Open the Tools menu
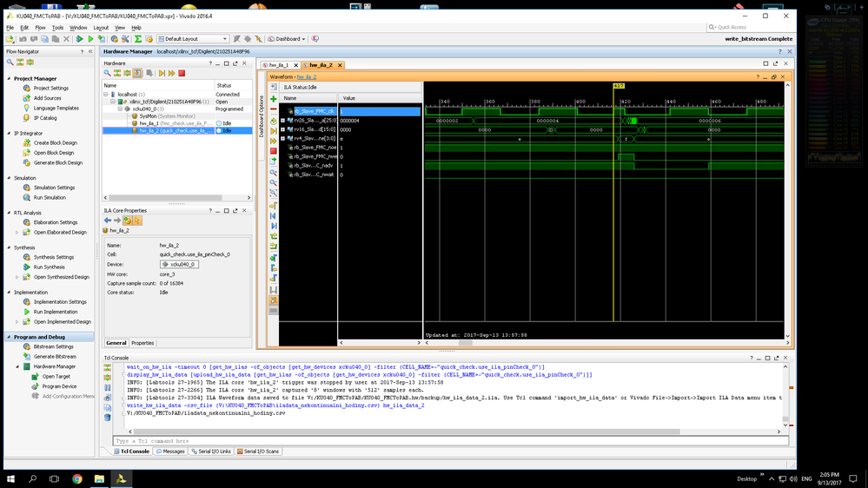Viewport: 868px width, 488px height. (57, 27)
